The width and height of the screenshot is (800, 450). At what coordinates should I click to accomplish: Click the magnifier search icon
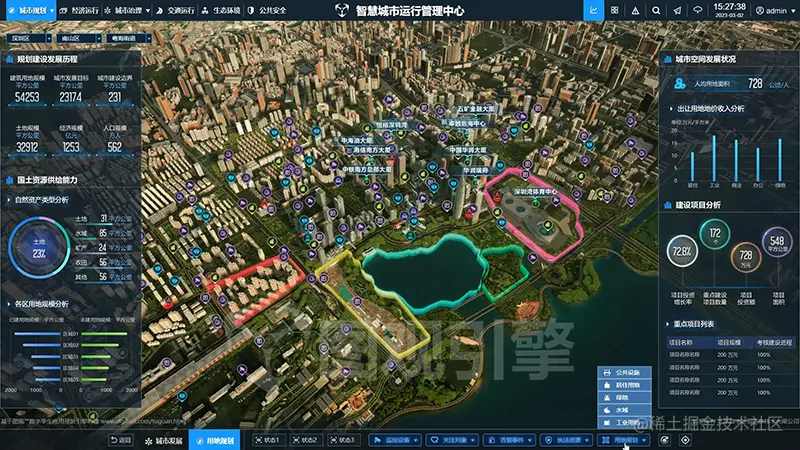[x=656, y=10]
